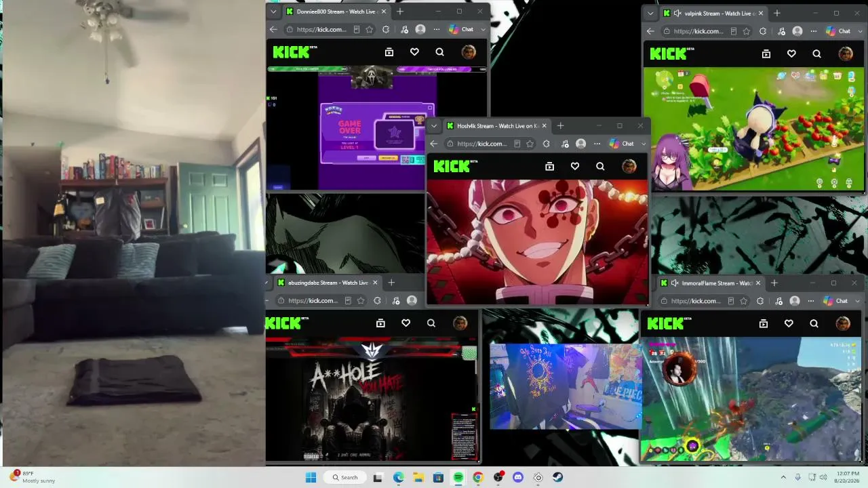Viewport: 868px width, 488px height.
Task: Select the ImmoralFlame Stream tab
Action: tap(711, 283)
